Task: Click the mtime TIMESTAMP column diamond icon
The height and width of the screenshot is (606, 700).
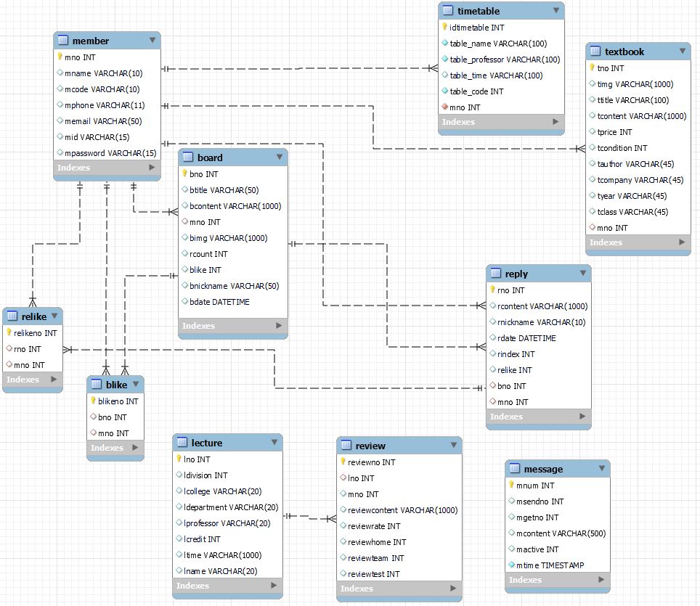Action: [x=512, y=565]
